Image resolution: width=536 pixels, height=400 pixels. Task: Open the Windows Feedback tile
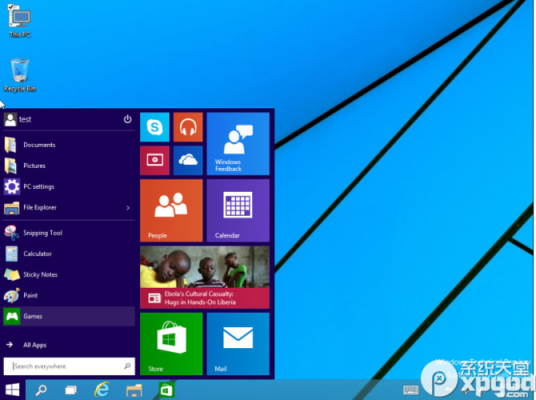pos(238,144)
